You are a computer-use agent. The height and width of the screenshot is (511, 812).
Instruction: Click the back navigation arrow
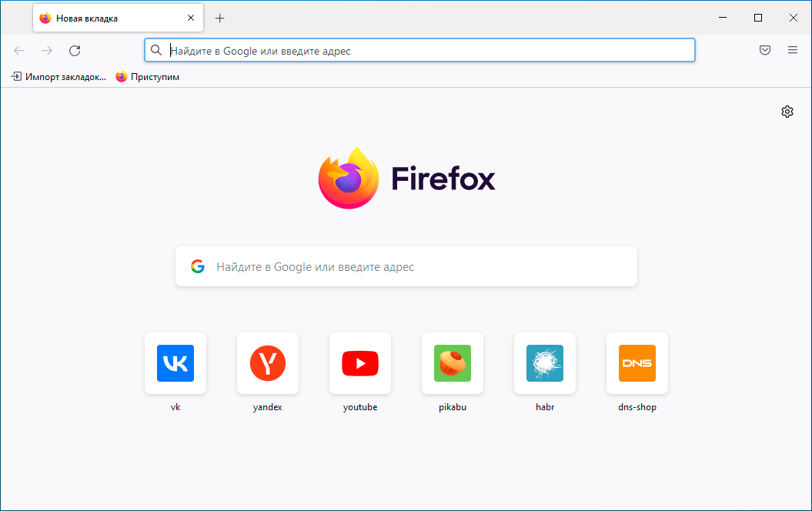pyautogui.click(x=19, y=50)
